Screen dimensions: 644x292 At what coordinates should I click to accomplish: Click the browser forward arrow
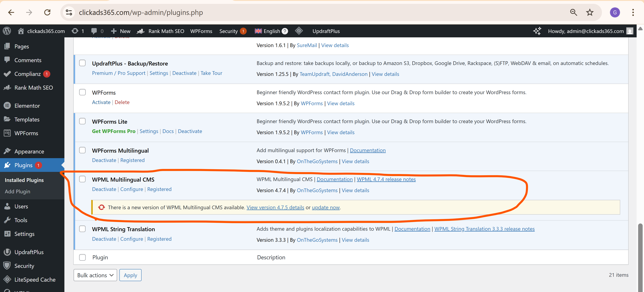click(x=29, y=12)
